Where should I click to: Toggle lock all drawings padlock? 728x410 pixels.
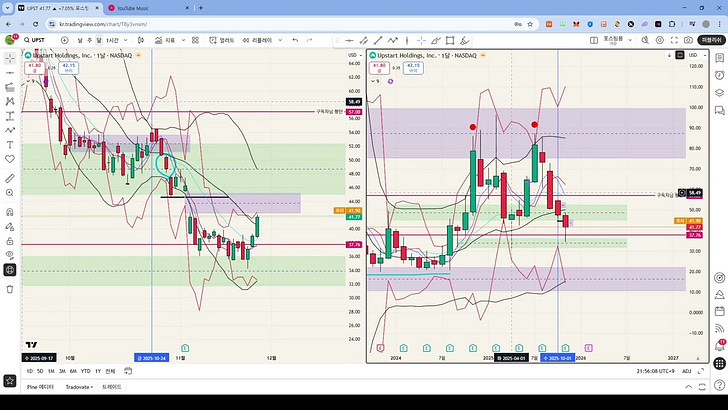point(10,241)
